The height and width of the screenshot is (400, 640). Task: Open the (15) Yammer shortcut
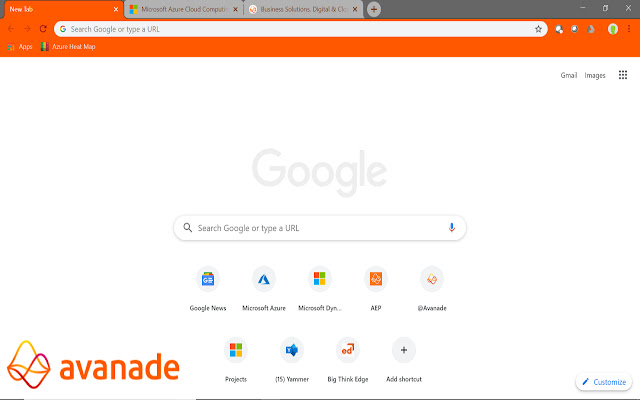point(292,360)
